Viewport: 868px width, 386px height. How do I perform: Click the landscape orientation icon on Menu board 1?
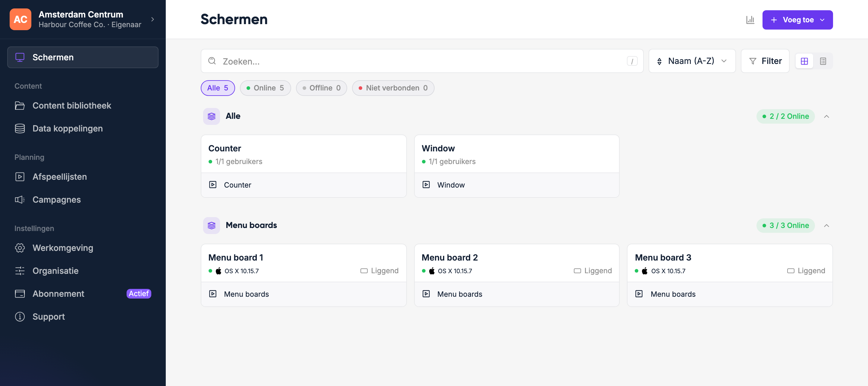364,271
